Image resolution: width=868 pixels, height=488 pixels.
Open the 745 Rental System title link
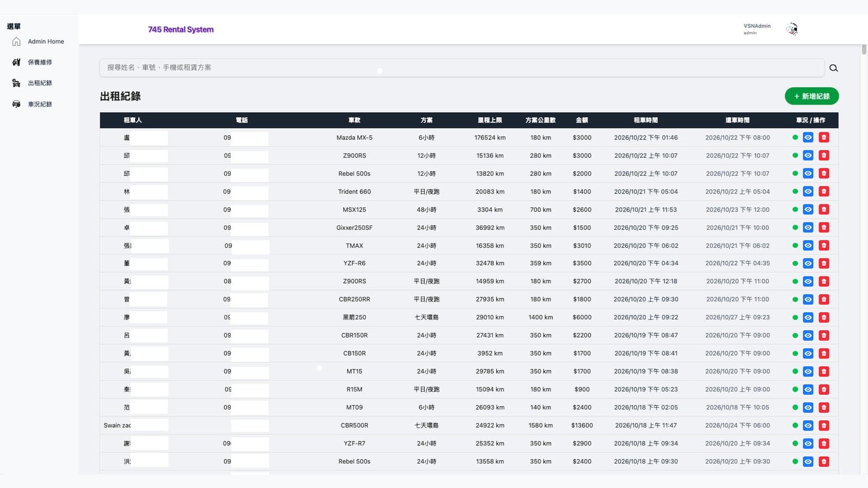coord(181,30)
